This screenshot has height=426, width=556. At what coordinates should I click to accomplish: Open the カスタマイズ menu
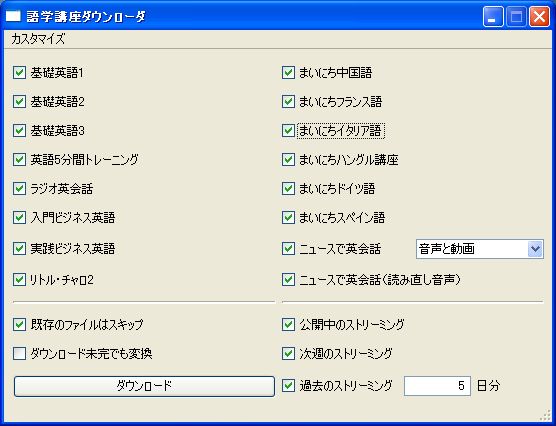38,39
